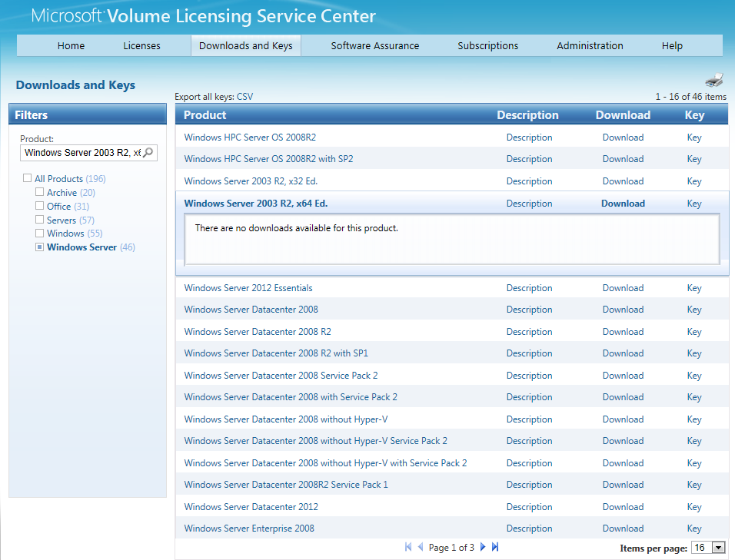View Key for Windows Server Datacenter 2008

point(694,310)
